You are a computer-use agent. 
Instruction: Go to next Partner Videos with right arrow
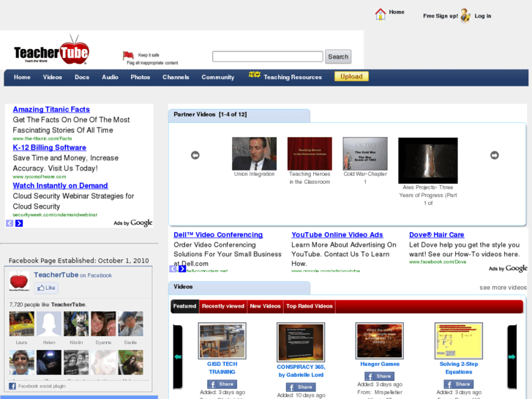click(495, 155)
